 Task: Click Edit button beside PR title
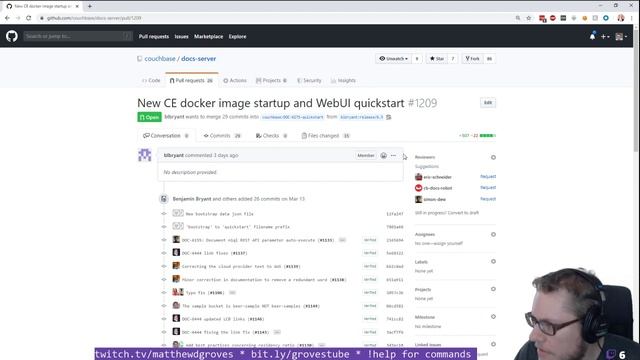point(488,103)
